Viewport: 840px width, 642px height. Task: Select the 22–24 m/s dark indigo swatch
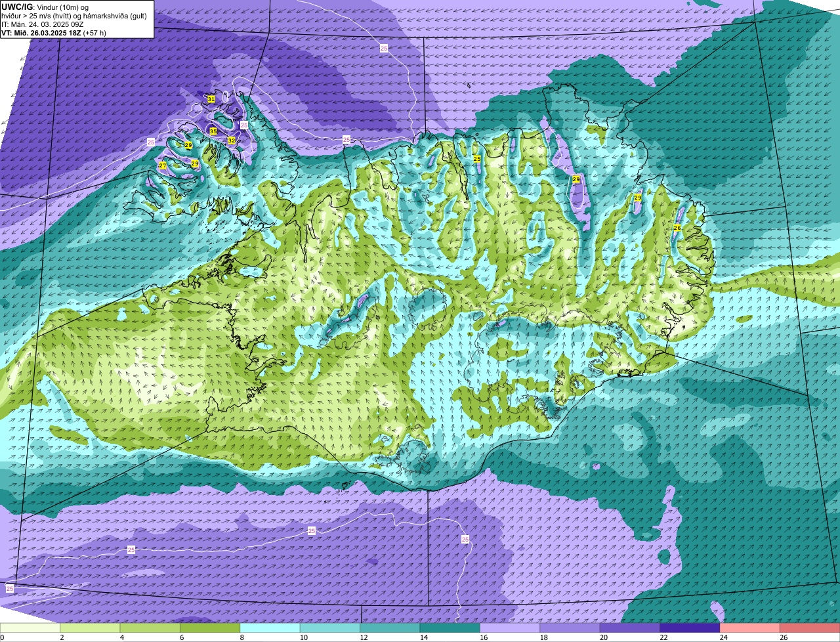[690, 628]
